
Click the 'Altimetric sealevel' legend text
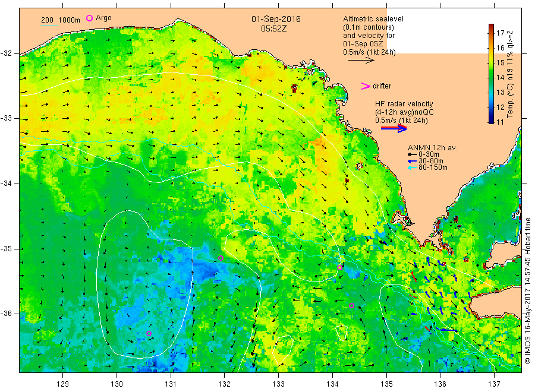pyautogui.click(x=373, y=19)
